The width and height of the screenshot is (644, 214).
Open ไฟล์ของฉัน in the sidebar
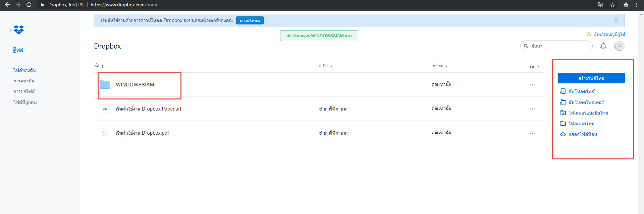pyautogui.click(x=24, y=70)
